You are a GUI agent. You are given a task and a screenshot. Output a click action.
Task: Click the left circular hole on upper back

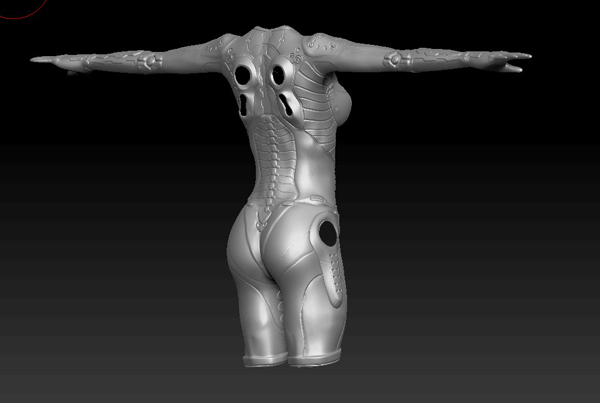point(244,75)
